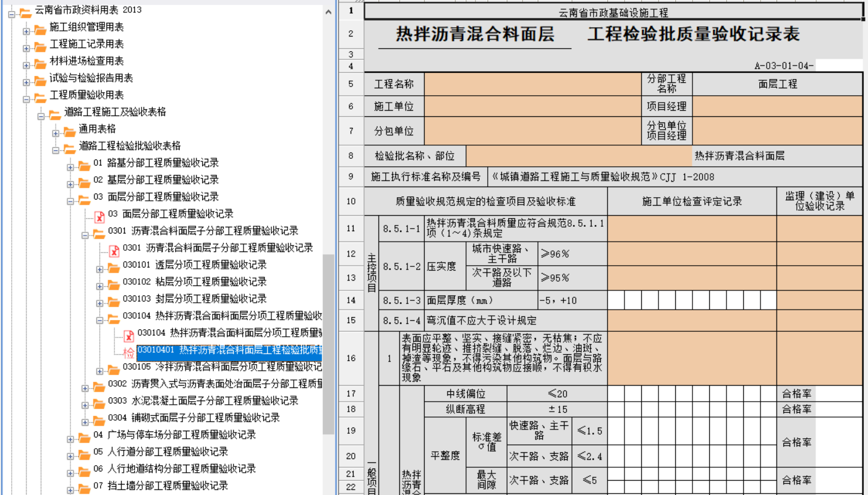The image size is (868, 495).
Task: Click folder icon of 材料进场检查用表
Action: (x=40, y=62)
